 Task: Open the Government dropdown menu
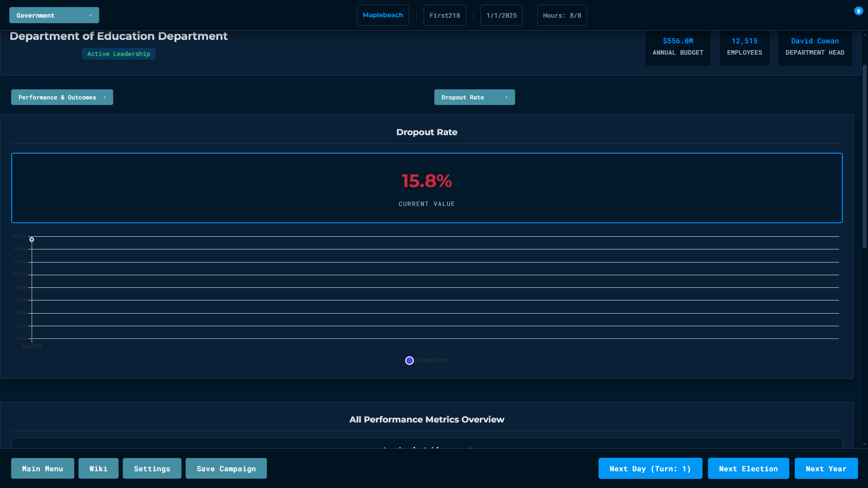pos(54,15)
